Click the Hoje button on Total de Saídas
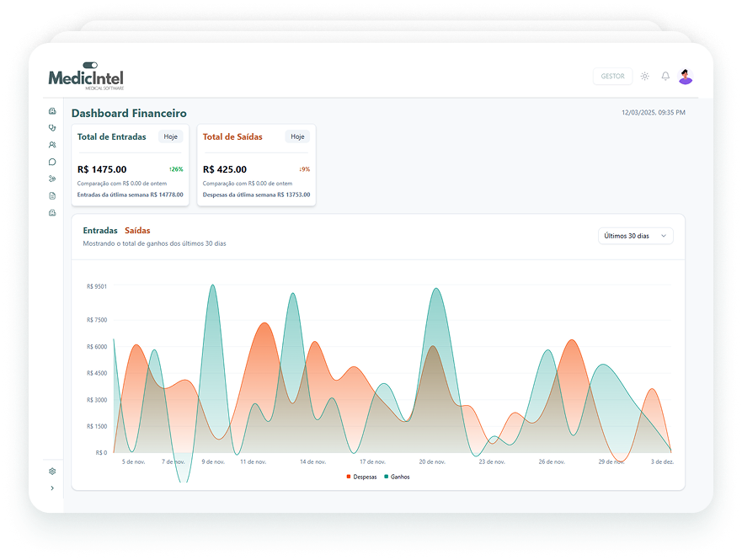 coord(297,136)
